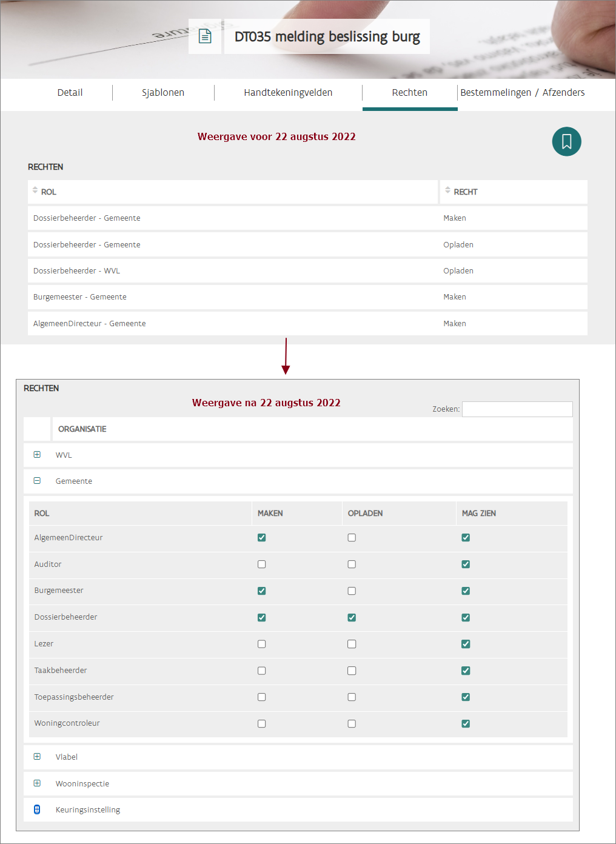616x844 pixels.
Task: Uncheck Mag zien for Lezer
Action: (x=466, y=644)
